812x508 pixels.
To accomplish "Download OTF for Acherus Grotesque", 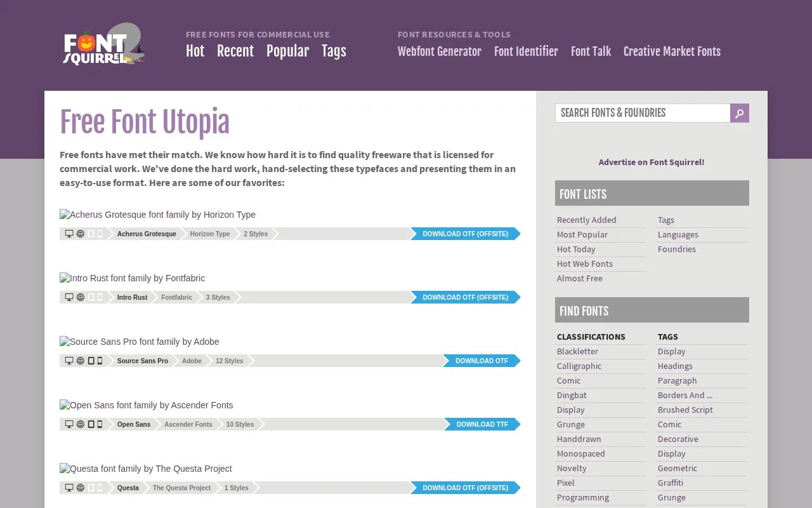I will [x=466, y=234].
